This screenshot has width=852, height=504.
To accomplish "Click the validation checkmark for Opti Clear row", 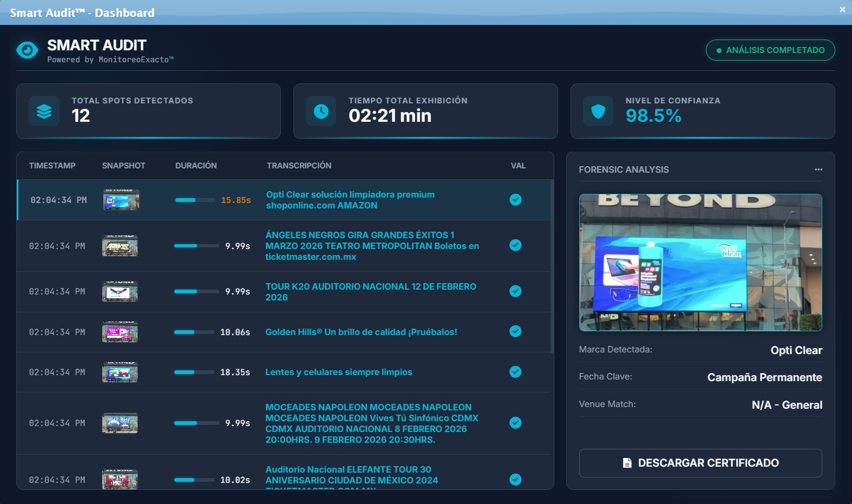I will 515,200.
